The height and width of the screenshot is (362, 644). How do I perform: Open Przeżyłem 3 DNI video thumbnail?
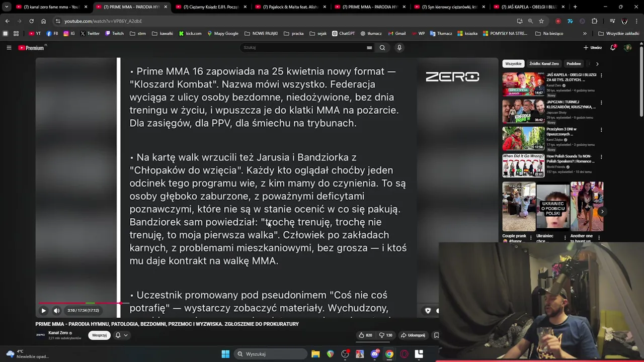coord(523,138)
